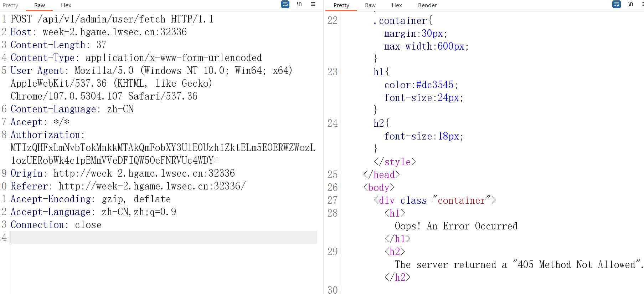Click the Referer header line
Viewport: 644px width, 294px height.
(128, 186)
